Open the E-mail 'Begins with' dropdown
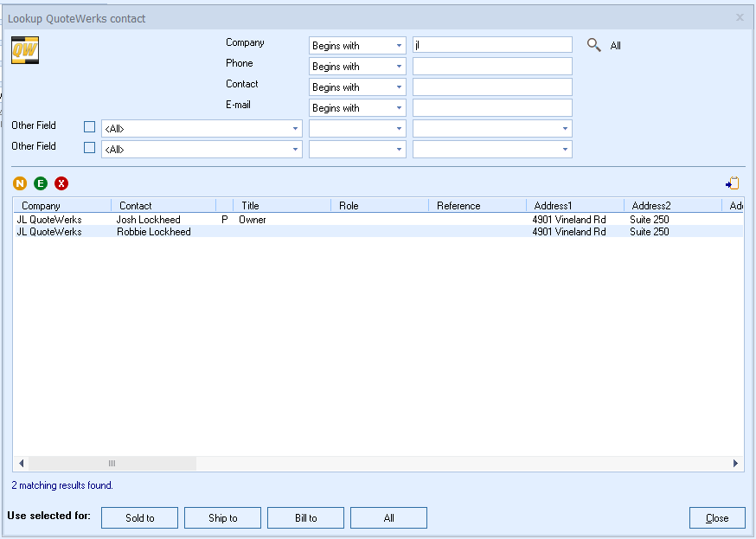The width and height of the screenshot is (756, 539). click(357, 108)
